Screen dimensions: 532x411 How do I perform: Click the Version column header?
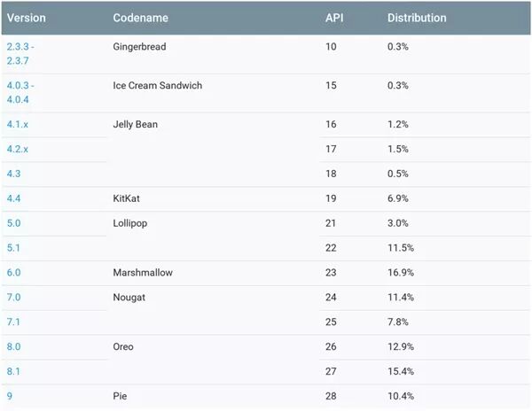27,18
